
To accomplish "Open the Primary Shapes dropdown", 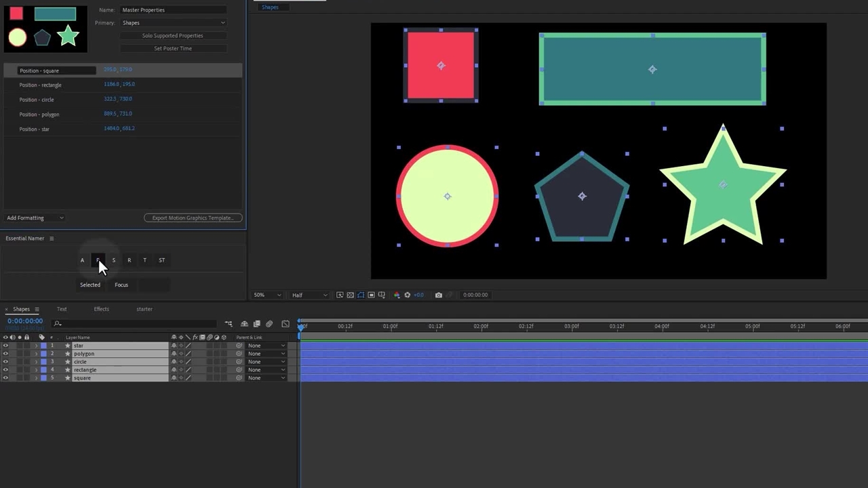I will point(173,23).
